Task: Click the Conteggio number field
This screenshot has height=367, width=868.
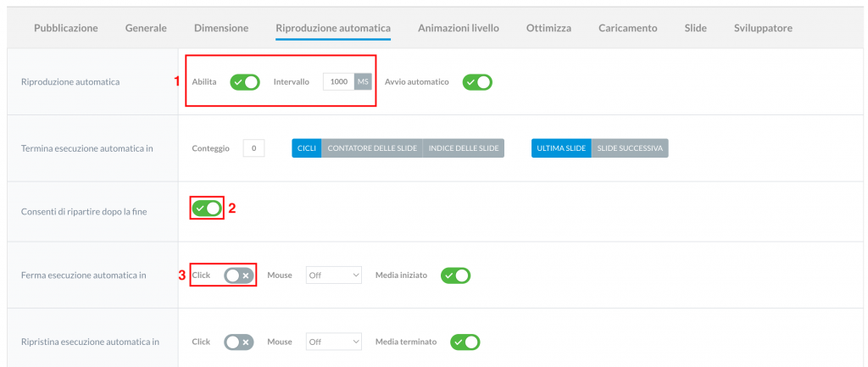Action: tap(253, 148)
